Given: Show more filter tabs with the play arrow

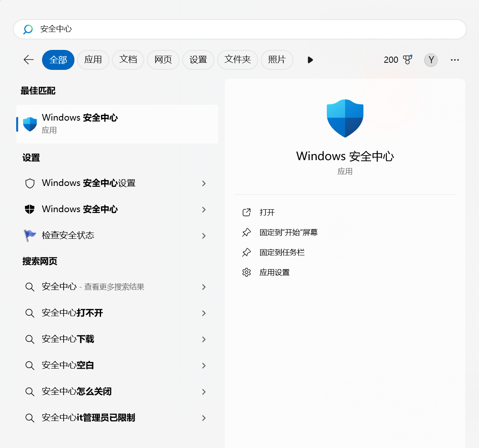Looking at the screenshot, I should click(310, 60).
